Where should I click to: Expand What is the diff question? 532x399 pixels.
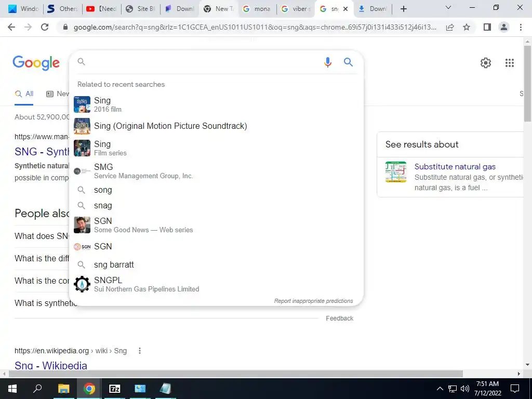click(x=42, y=259)
